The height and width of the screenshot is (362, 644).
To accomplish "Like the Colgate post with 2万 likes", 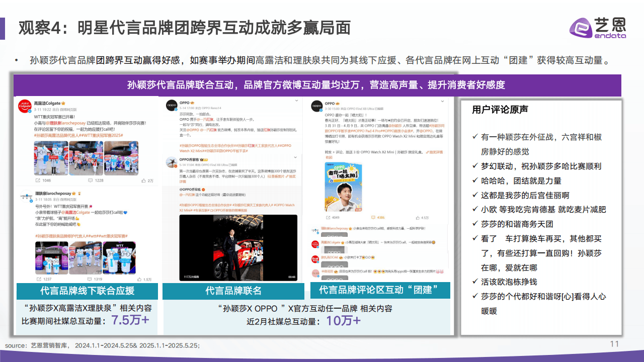I will pyautogui.click(x=144, y=180).
